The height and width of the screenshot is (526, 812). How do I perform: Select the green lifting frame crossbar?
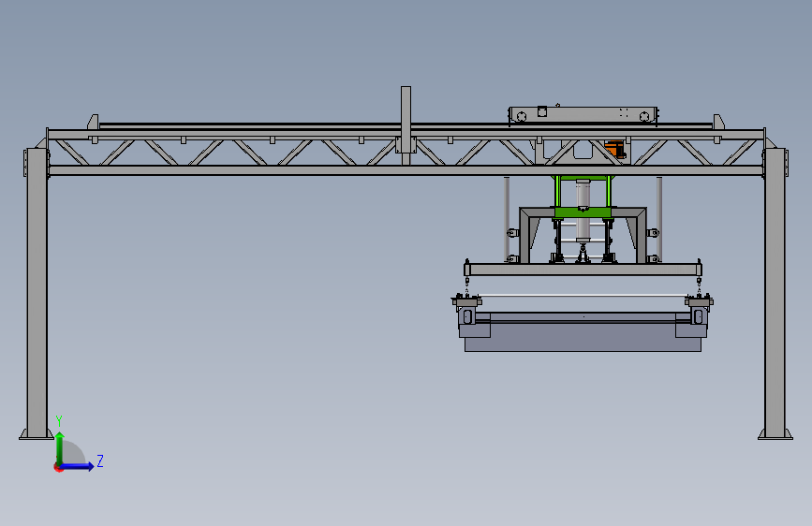[583, 212]
